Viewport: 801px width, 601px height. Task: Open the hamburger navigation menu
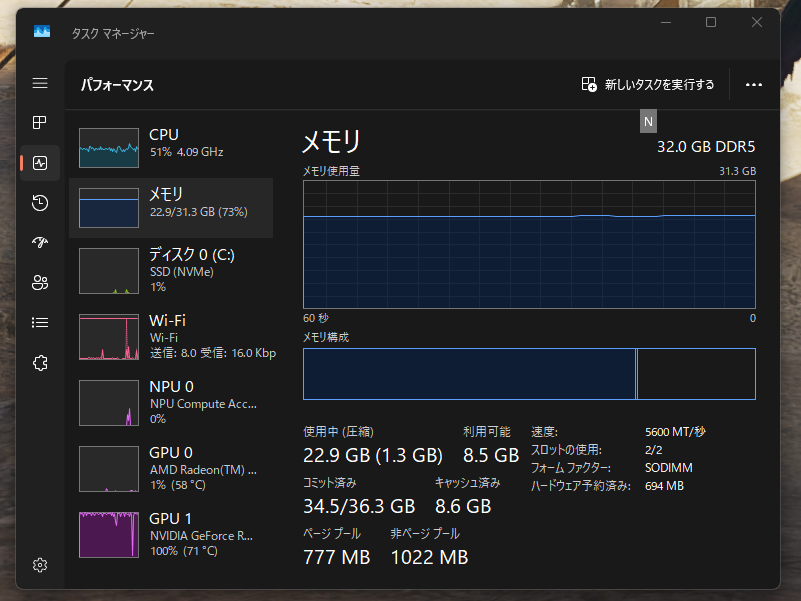[40, 83]
